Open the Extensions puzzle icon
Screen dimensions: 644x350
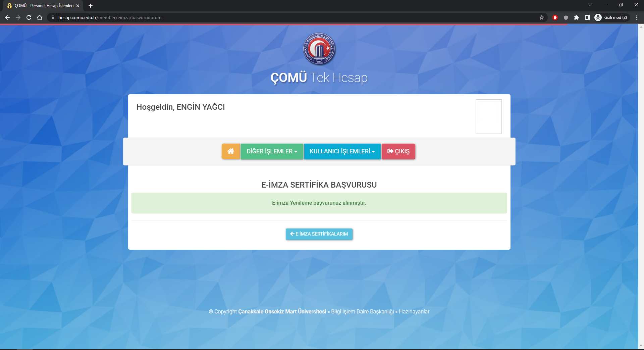pos(577,17)
